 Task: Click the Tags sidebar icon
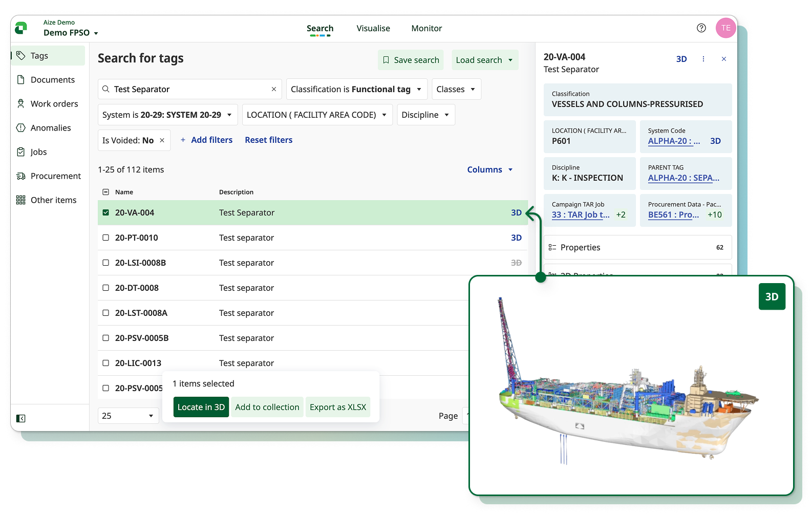[x=21, y=55]
